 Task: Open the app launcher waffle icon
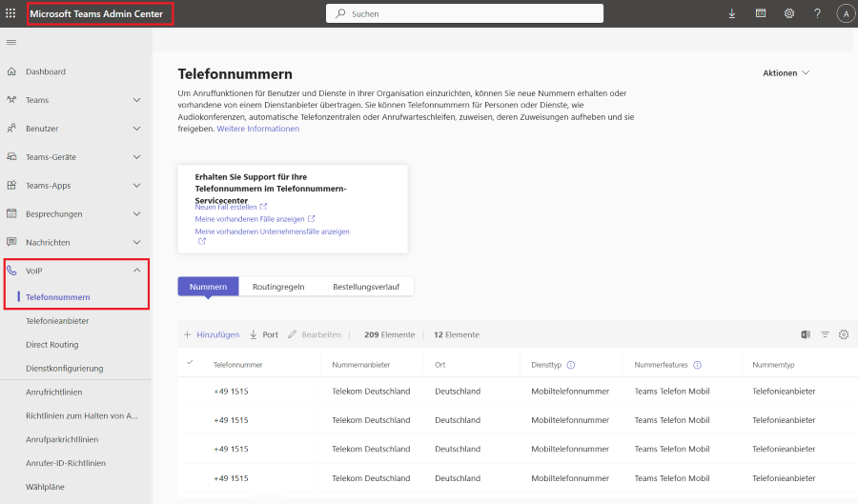pyautogui.click(x=10, y=13)
